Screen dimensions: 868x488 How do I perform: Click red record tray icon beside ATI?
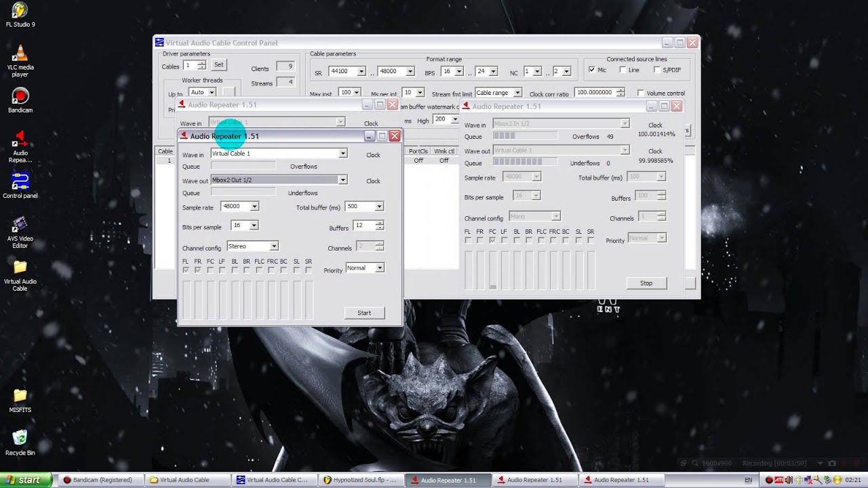[770, 480]
